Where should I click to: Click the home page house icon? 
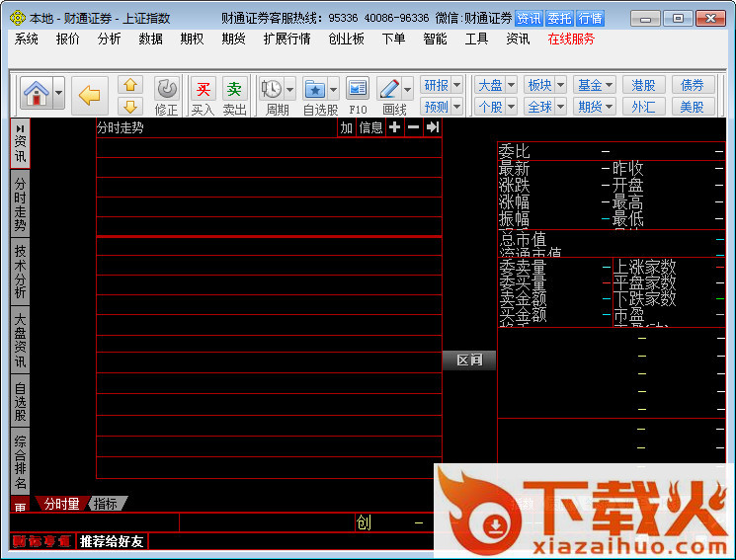click(36, 95)
